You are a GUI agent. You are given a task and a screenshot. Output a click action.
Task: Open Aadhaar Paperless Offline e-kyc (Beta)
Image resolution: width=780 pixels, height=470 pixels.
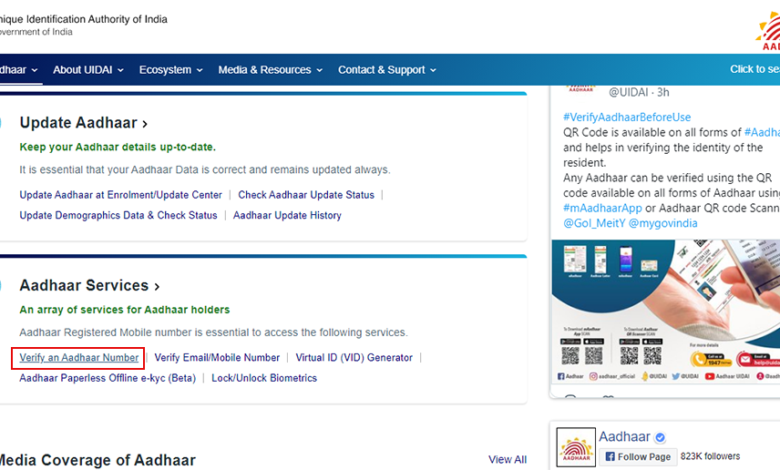pyautogui.click(x=107, y=378)
